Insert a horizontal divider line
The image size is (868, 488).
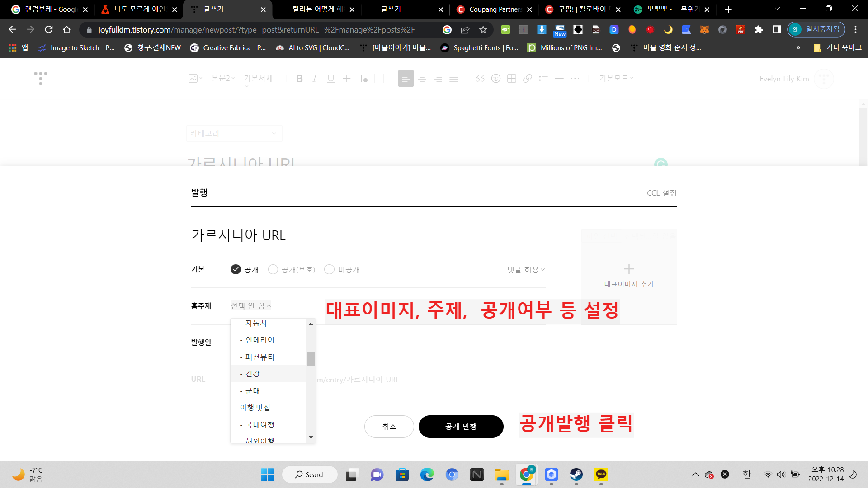(x=559, y=79)
